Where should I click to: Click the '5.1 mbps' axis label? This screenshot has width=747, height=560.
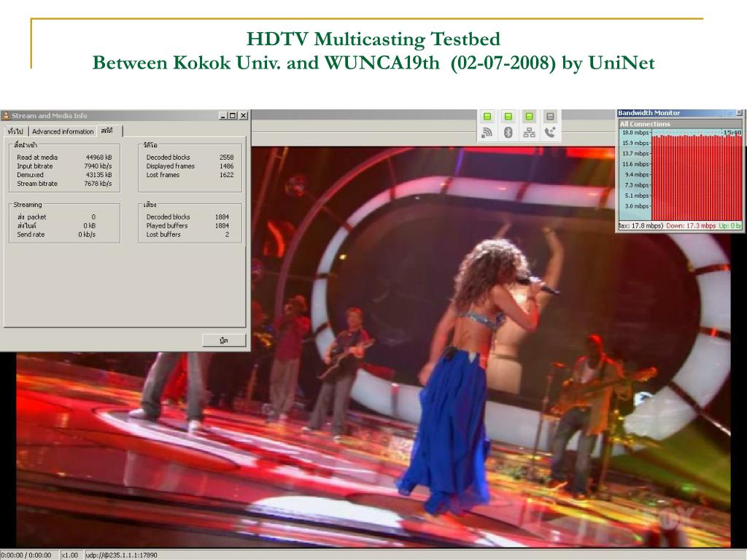click(x=637, y=195)
